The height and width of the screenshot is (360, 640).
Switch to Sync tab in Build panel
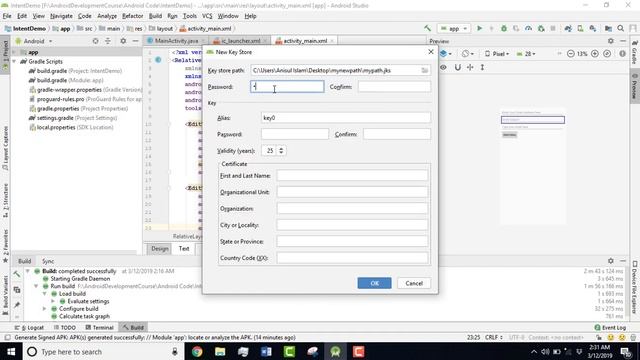[48, 261]
